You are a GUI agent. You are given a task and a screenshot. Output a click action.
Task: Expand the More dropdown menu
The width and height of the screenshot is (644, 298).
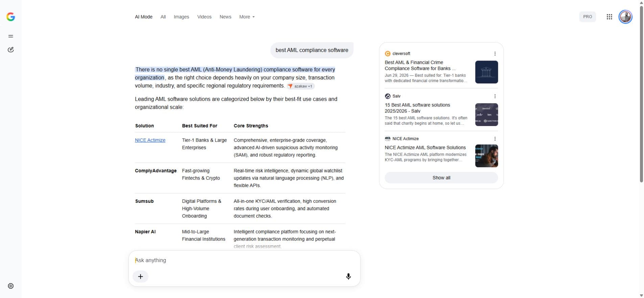[x=247, y=17]
